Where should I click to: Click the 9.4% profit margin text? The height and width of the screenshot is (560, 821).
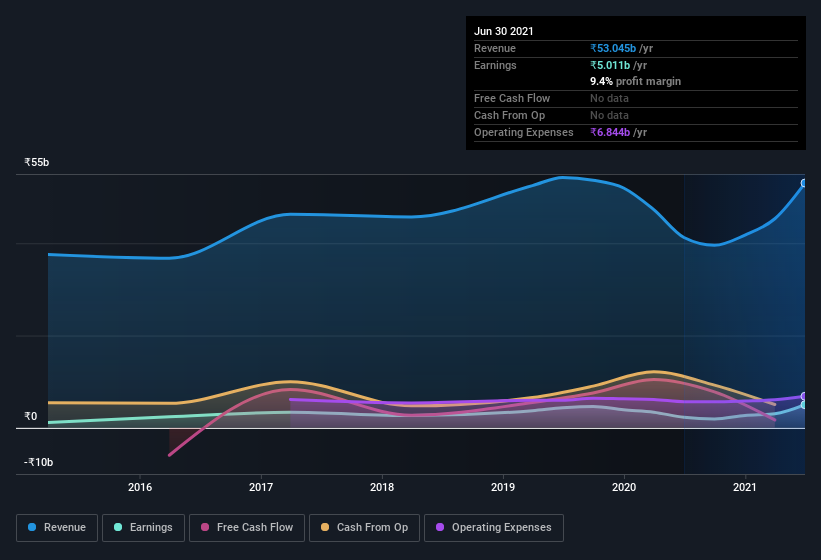pos(635,81)
